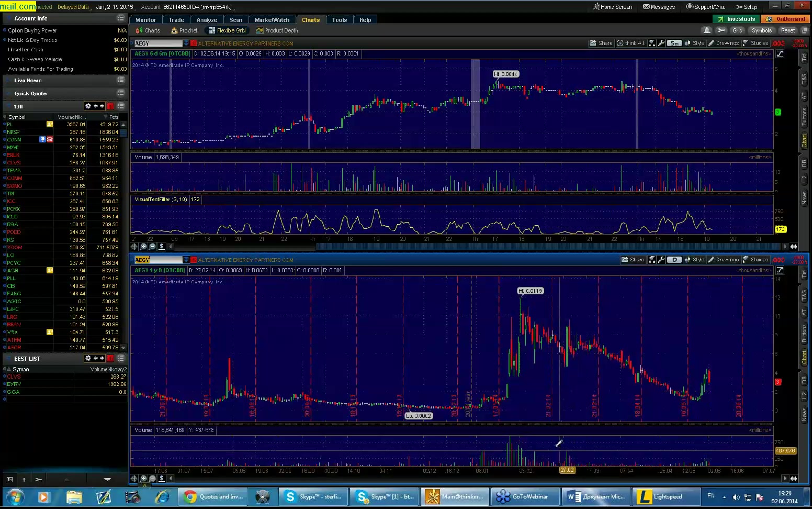The width and height of the screenshot is (812, 509).
Task: Switch to the Monitor tab
Action: pos(145,20)
